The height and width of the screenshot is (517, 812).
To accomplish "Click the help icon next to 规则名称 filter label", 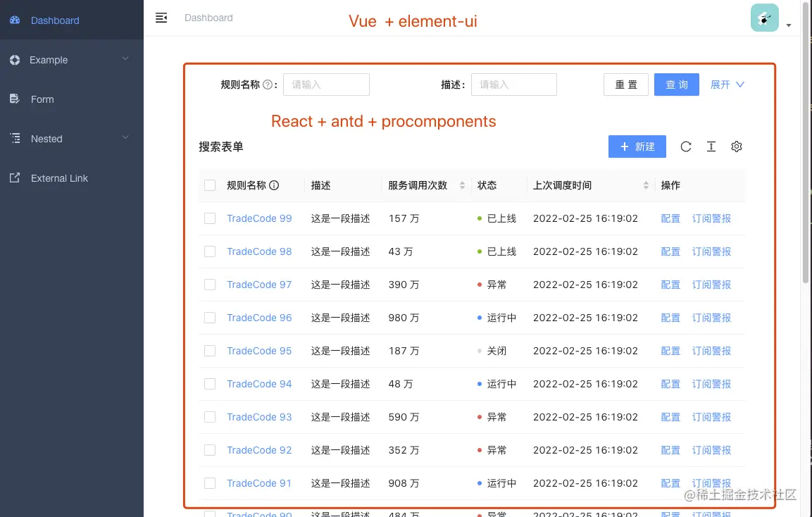I will tap(267, 85).
